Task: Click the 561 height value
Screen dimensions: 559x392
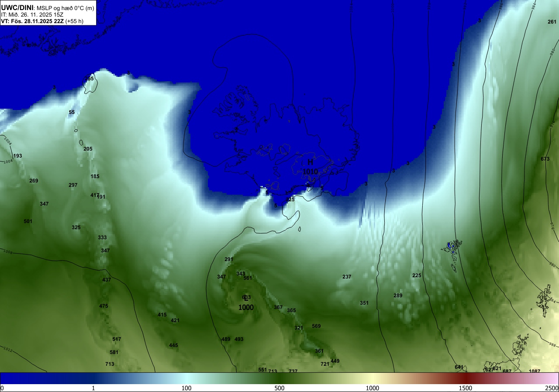Action: pyautogui.click(x=248, y=278)
